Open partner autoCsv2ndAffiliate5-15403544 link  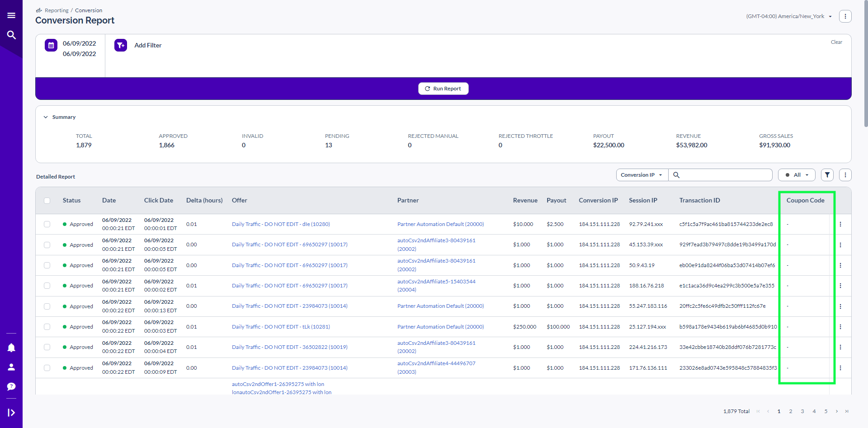[x=436, y=286]
